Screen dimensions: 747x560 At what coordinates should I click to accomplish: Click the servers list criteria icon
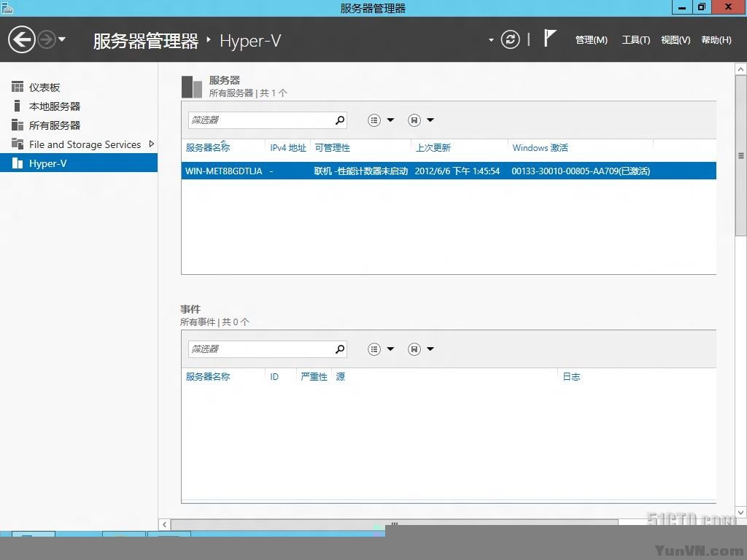pyautogui.click(x=374, y=120)
